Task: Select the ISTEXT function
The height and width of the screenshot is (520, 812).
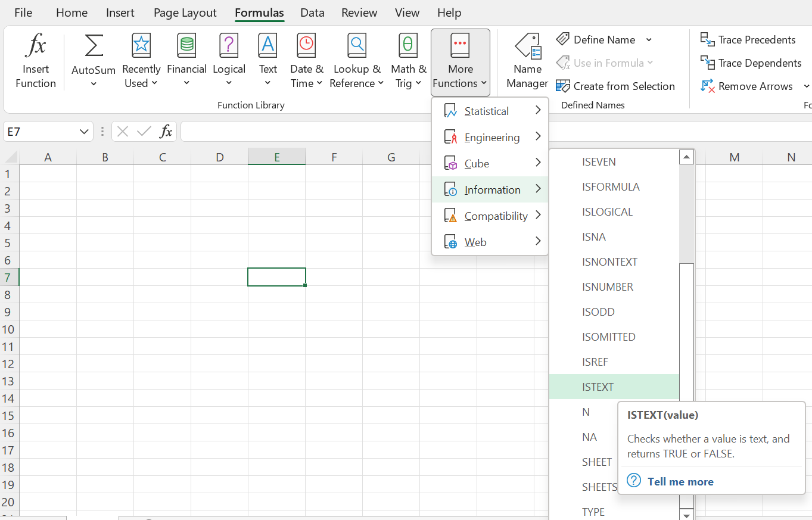Action: [614, 387]
